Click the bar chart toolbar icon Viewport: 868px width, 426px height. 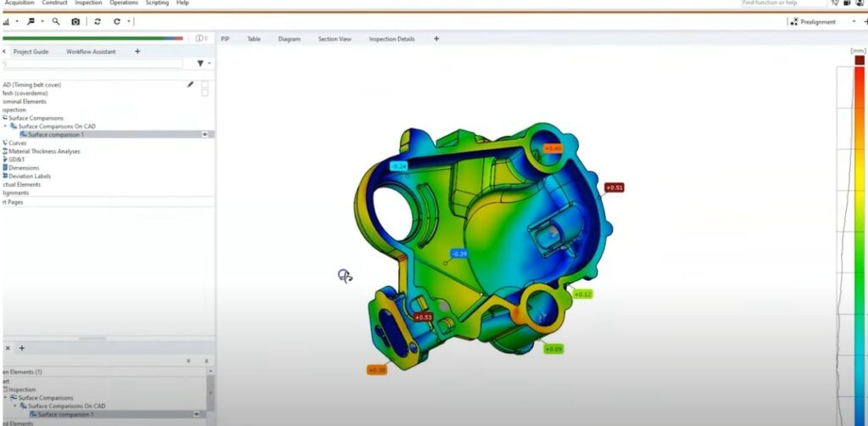[x=7, y=21]
